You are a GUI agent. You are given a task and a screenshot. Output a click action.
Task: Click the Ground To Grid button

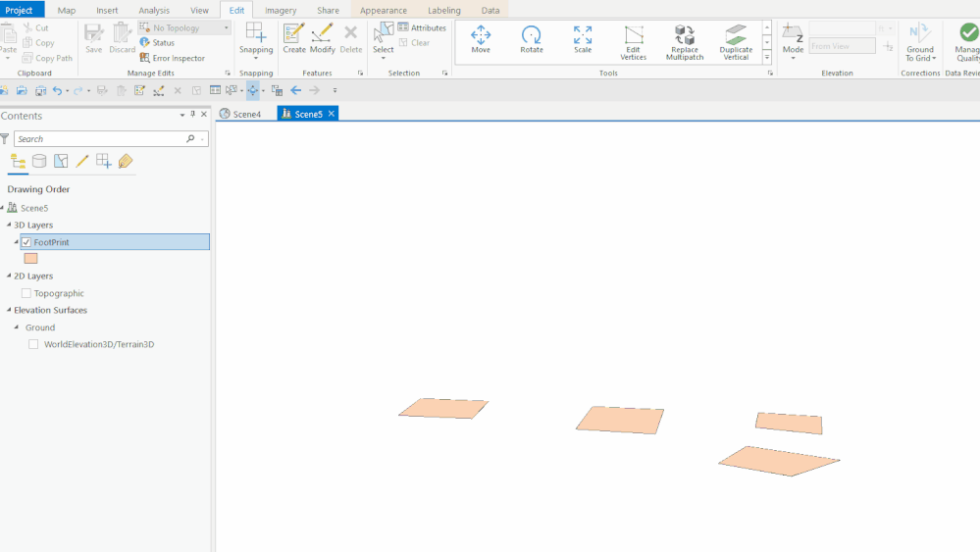pos(920,42)
